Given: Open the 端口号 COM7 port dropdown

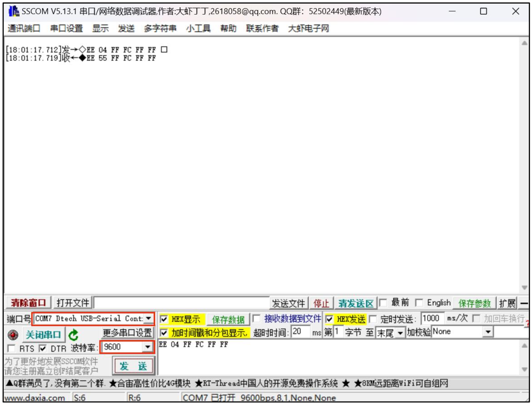Looking at the screenshot, I should [x=148, y=318].
